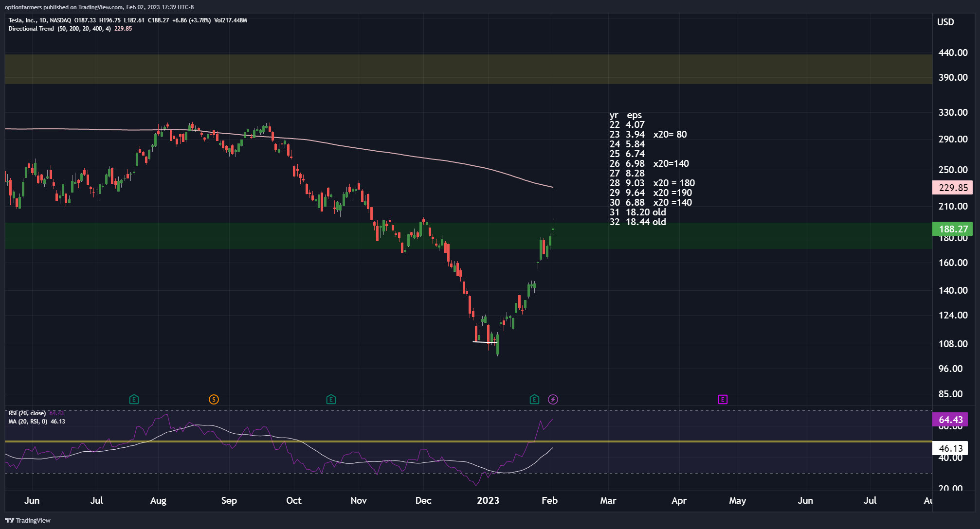Click the '22 4.07' annotation row
980x529 pixels.
tap(627, 125)
